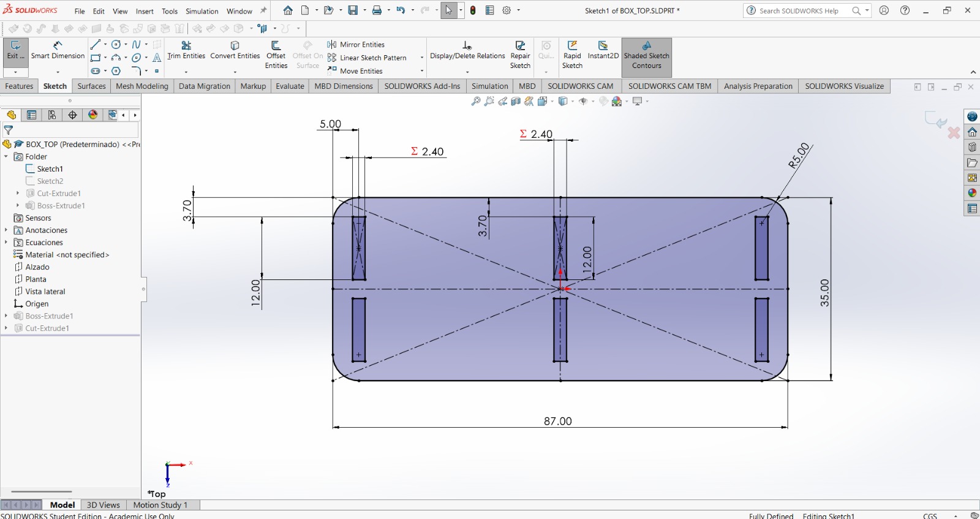Activate the Convert Entities tool

click(235, 50)
